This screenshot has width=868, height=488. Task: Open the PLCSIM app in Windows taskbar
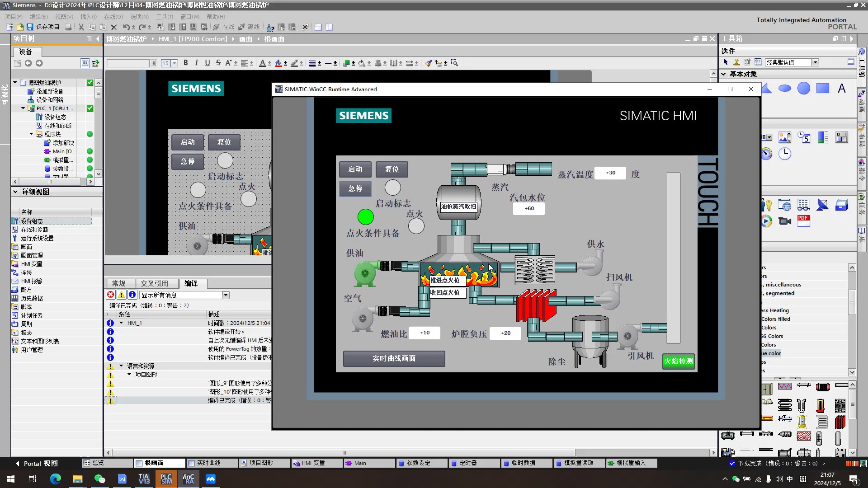tap(166, 479)
